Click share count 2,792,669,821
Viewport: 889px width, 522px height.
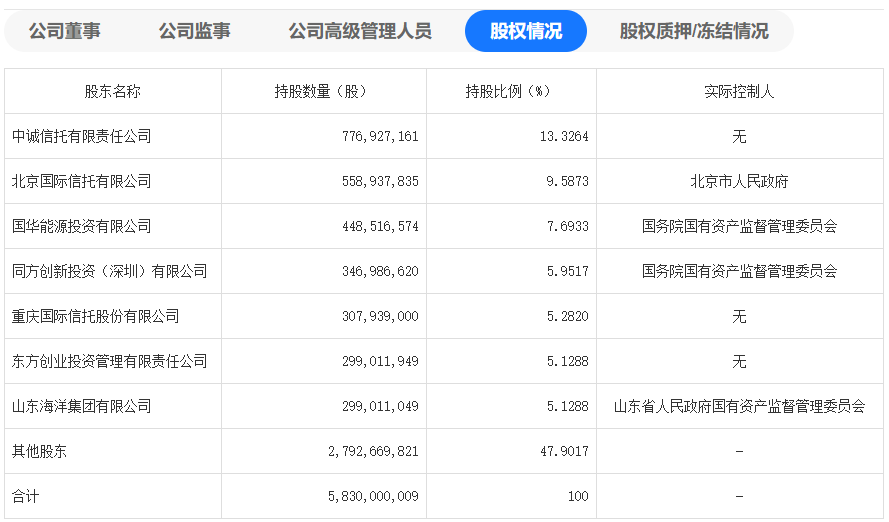[x=373, y=452]
